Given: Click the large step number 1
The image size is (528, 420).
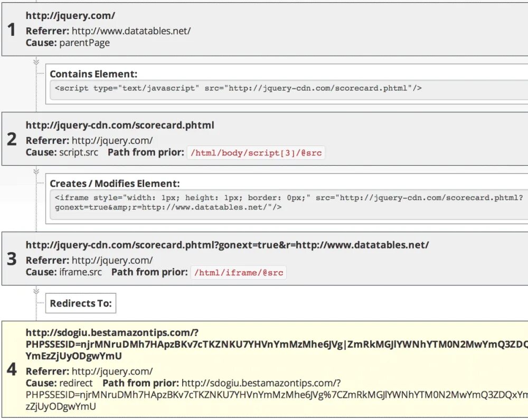Looking at the screenshot, I should click(x=12, y=30).
